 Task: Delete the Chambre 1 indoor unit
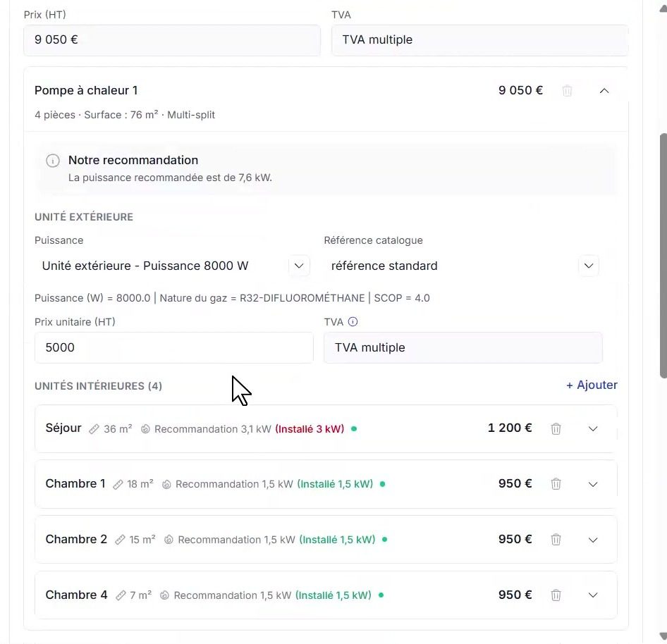pyautogui.click(x=556, y=484)
